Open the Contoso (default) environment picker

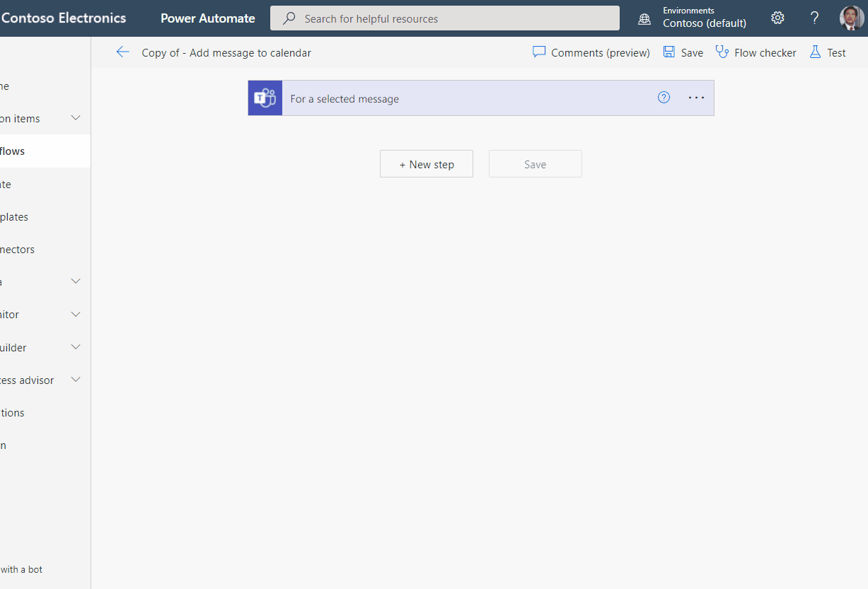(693, 18)
